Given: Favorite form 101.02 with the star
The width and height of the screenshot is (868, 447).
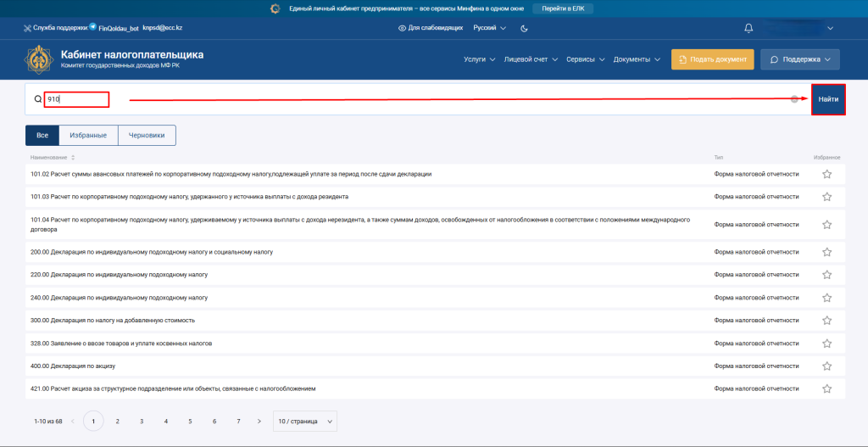Looking at the screenshot, I should click(x=826, y=174).
